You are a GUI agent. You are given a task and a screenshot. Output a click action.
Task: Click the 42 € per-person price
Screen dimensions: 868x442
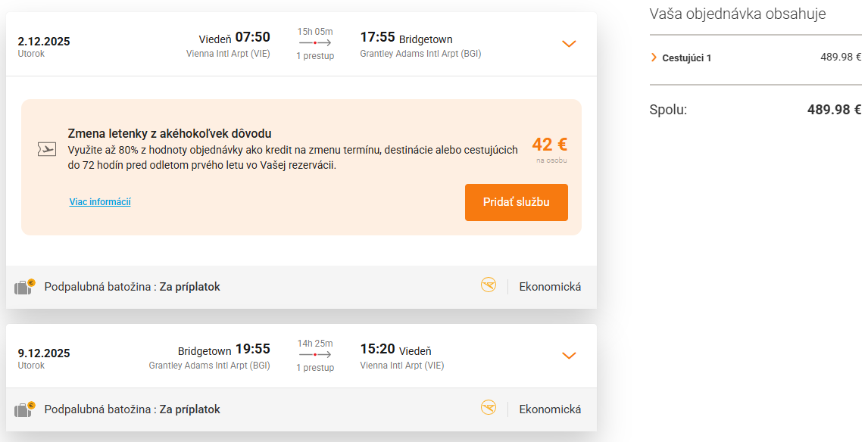tap(548, 143)
